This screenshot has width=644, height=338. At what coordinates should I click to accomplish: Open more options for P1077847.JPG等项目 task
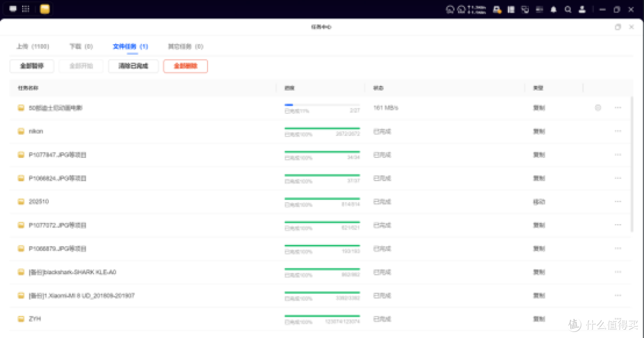pyautogui.click(x=618, y=154)
